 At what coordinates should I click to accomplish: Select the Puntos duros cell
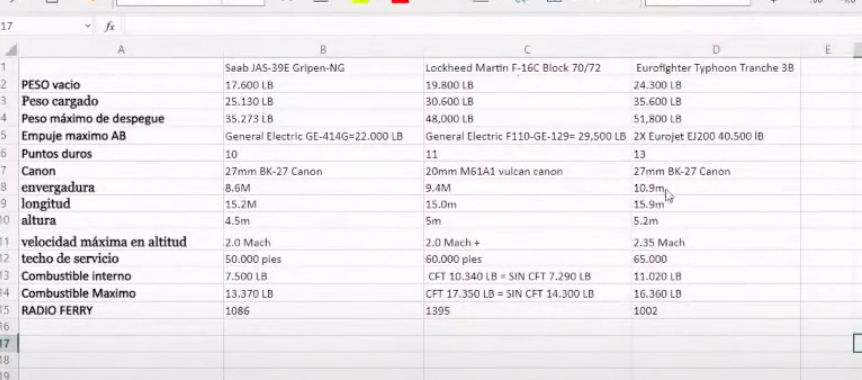click(121, 153)
